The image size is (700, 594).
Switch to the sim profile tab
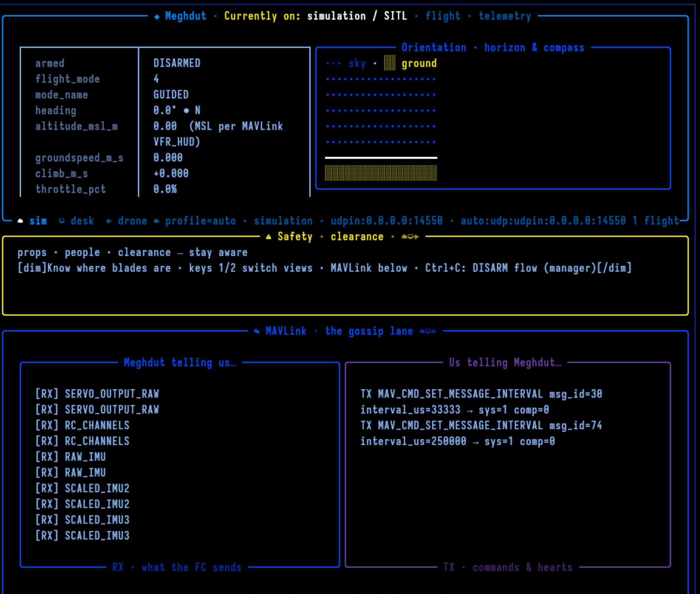pos(38,221)
